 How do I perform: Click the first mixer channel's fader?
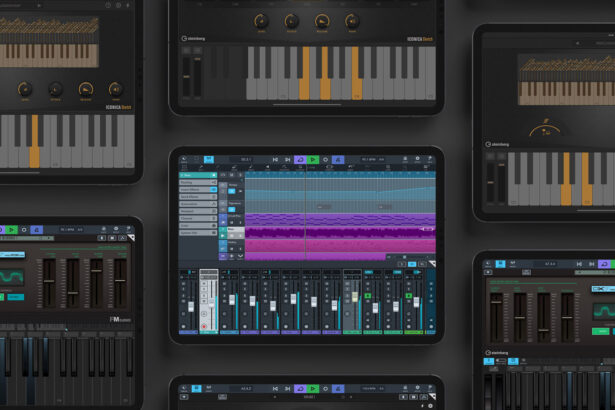tap(191, 306)
